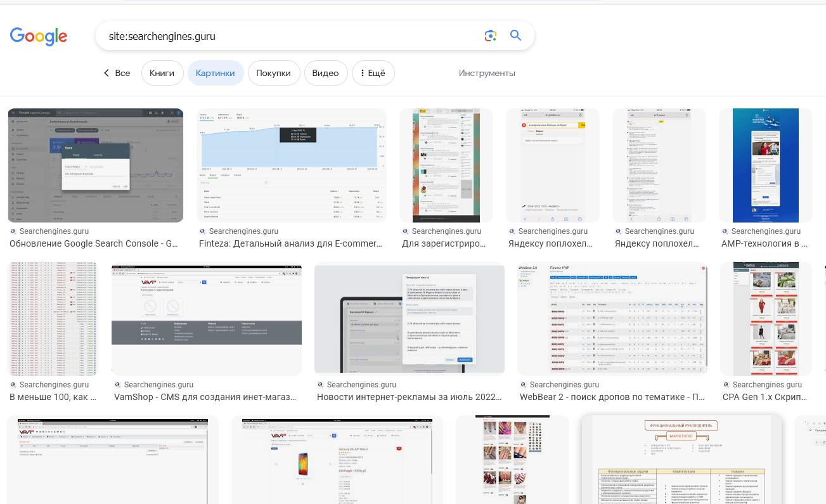Click CPA Gen 1.x Скрип... title
The width and height of the screenshot is (826, 504).
click(x=765, y=397)
